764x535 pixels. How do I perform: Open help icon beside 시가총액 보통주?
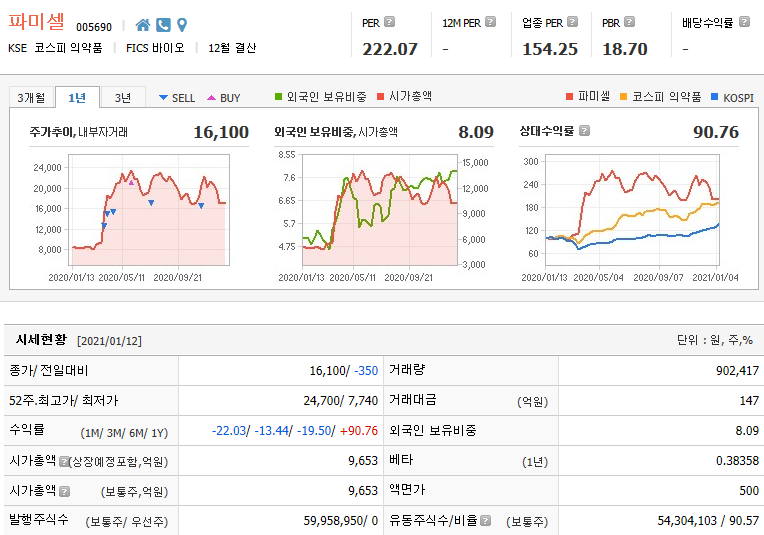(x=64, y=491)
